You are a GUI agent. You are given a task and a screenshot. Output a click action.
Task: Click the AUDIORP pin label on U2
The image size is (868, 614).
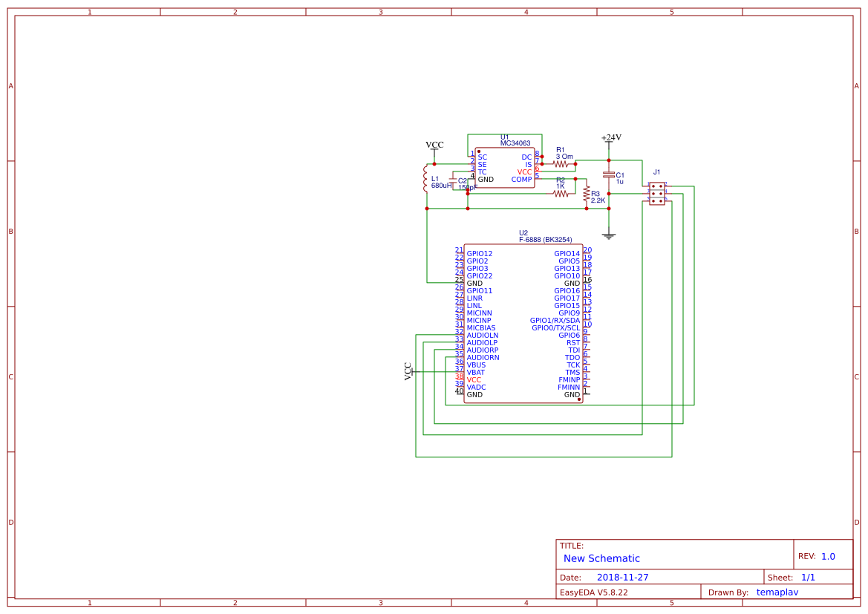coord(482,350)
